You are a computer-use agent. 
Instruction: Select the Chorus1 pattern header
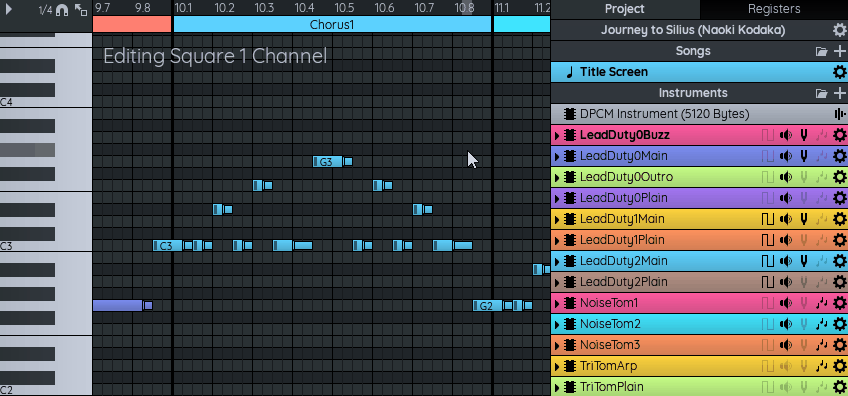pos(332,24)
